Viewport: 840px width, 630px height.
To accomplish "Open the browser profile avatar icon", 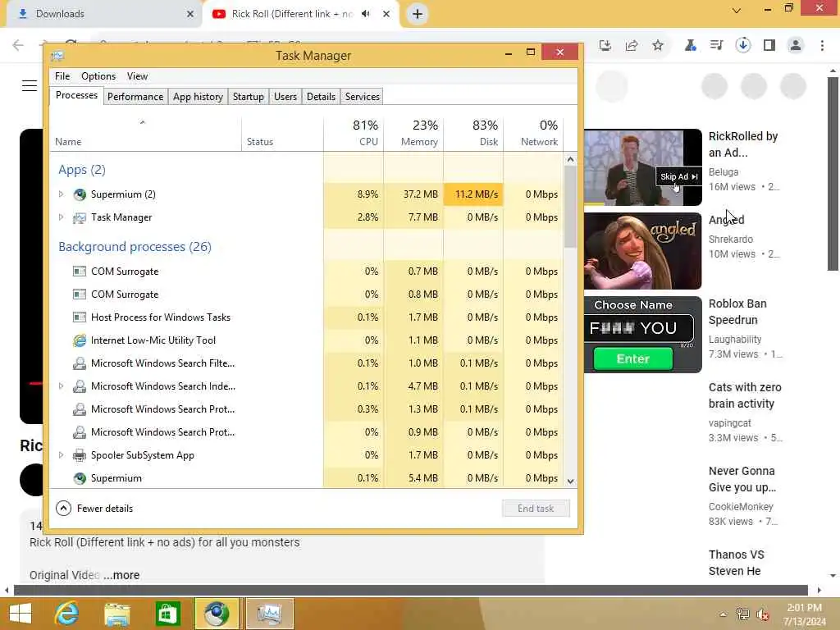I will [x=796, y=46].
